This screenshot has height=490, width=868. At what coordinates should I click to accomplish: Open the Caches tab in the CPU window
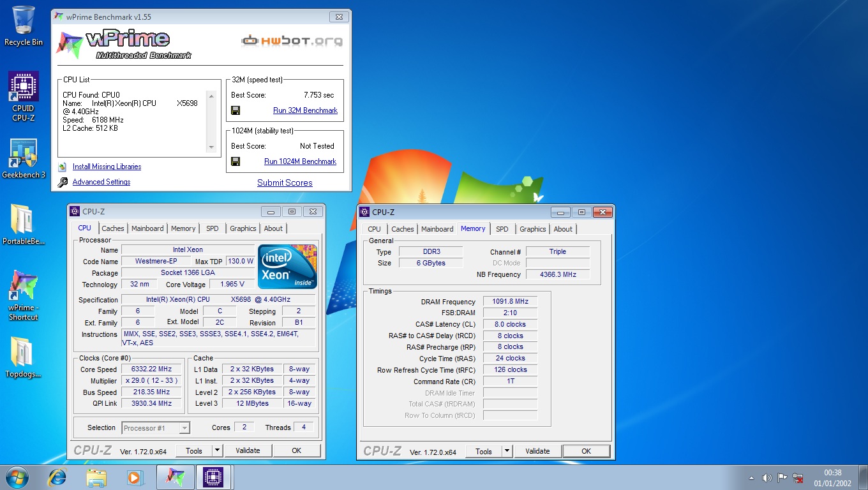[x=113, y=228]
